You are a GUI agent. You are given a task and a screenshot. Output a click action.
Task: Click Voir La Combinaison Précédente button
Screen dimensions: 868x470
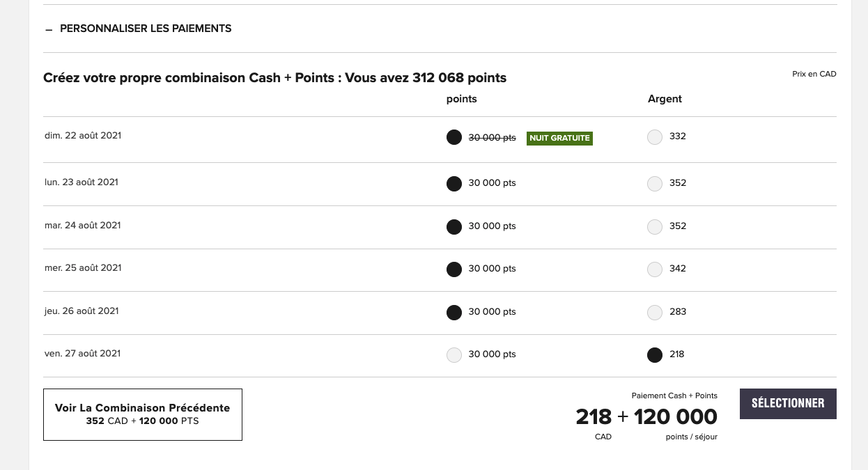click(143, 414)
